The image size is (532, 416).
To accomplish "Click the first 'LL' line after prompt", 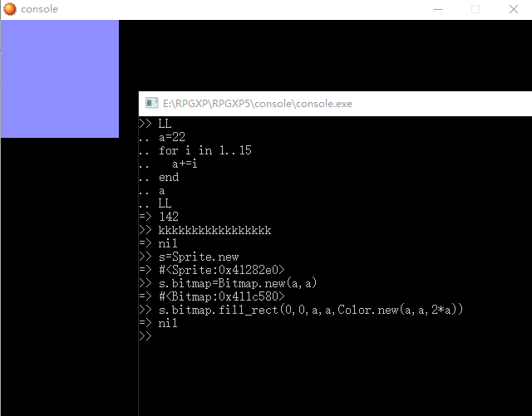I will (165, 124).
